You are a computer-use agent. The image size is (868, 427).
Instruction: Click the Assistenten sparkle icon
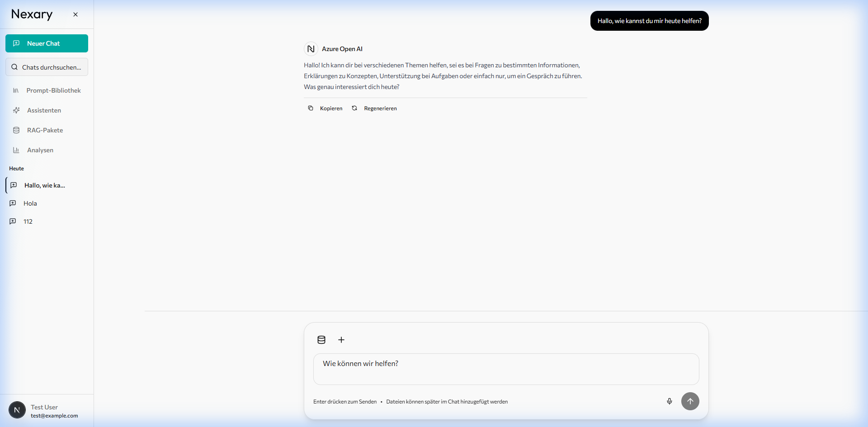click(x=16, y=110)
